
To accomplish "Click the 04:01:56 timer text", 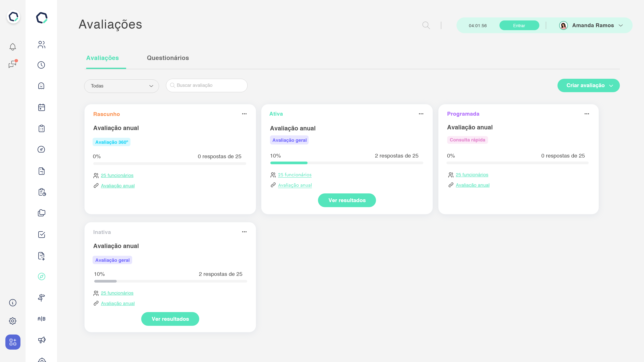I will point(477,26).
